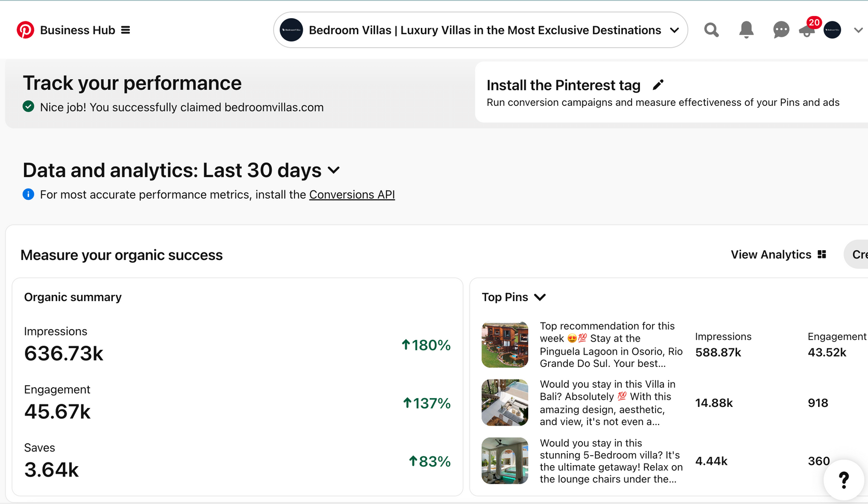Image resolution: width=868 pixels, height=504 pixels.
Task: Open the notifications bell icon
Action: coord(746,30)
